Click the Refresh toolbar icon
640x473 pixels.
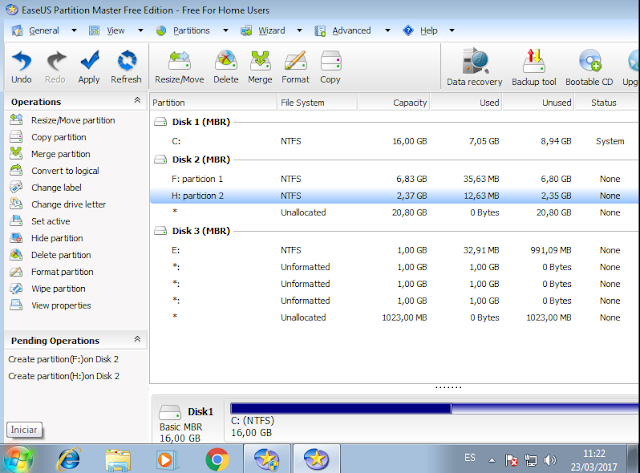coord(126,67)
